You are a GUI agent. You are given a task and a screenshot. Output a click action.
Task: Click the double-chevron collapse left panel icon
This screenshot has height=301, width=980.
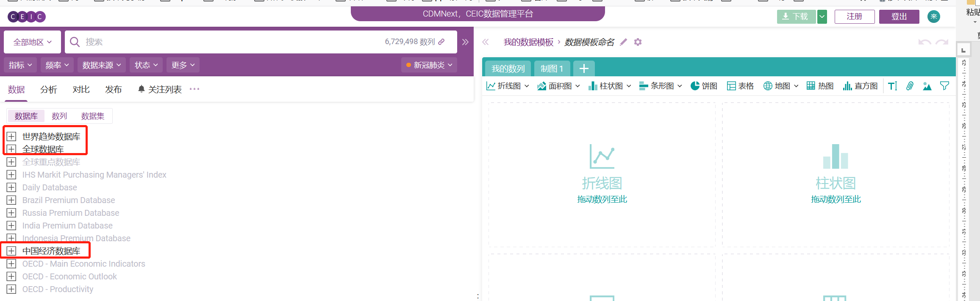(486, 42)
